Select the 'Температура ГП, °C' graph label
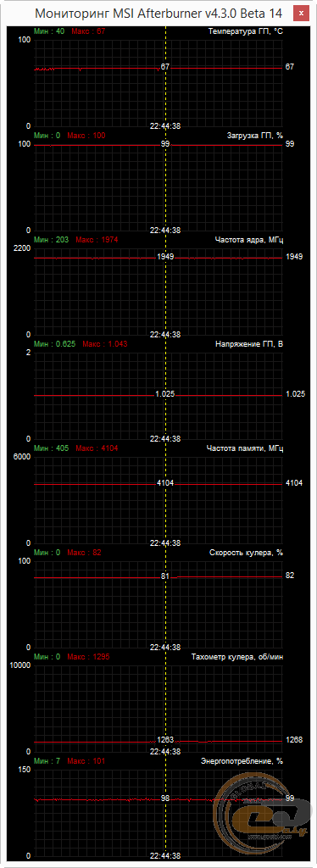317x868 pixels. (246, 31)
